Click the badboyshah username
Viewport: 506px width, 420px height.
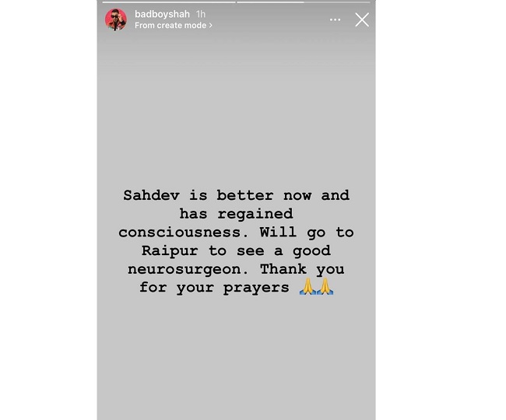pyautogui.click(x=162, y=14)
